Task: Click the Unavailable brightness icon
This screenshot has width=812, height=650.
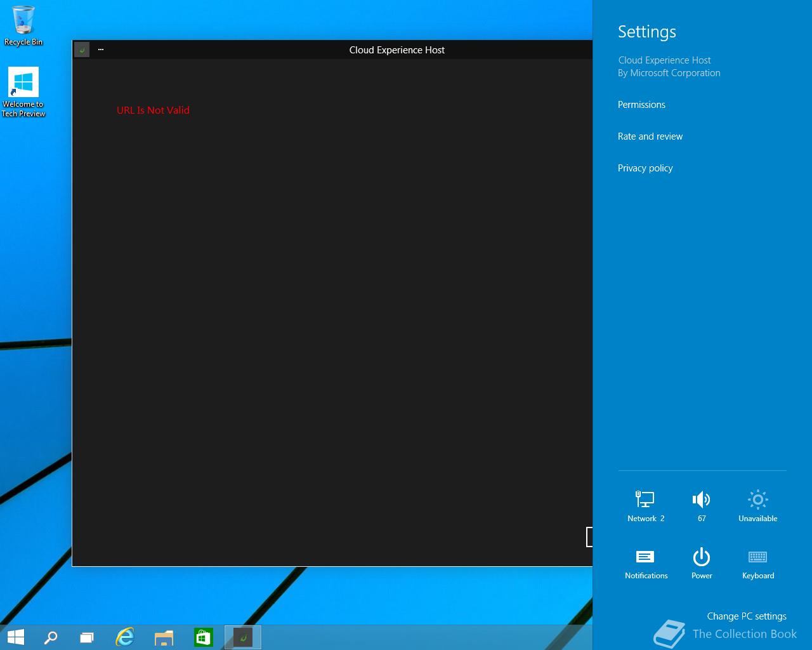Action: pyautogui.click(x=757, y=506)
